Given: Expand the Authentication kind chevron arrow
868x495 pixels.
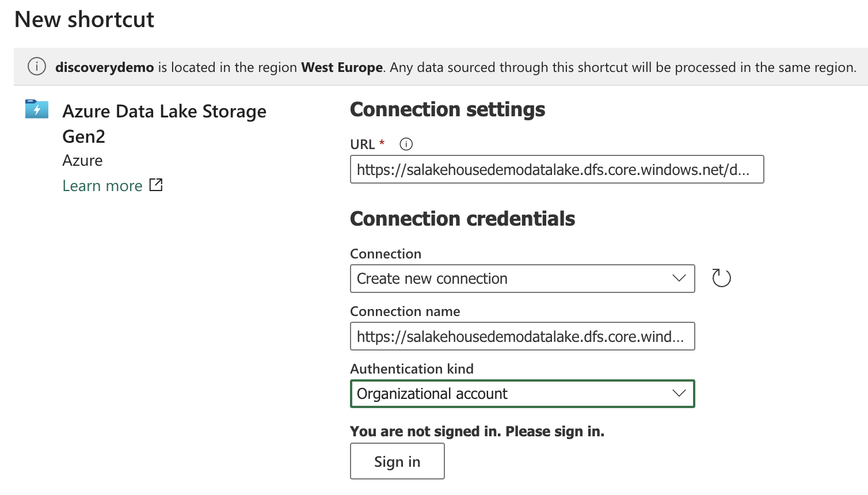Looking at the screenshot, I should 679,393.
